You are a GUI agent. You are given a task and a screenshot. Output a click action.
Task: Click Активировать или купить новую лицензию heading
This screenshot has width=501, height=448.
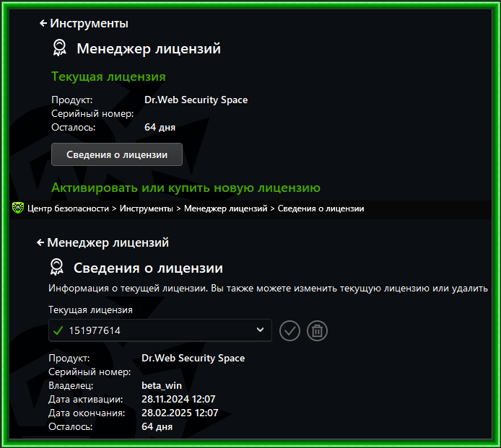click(186, 188)
